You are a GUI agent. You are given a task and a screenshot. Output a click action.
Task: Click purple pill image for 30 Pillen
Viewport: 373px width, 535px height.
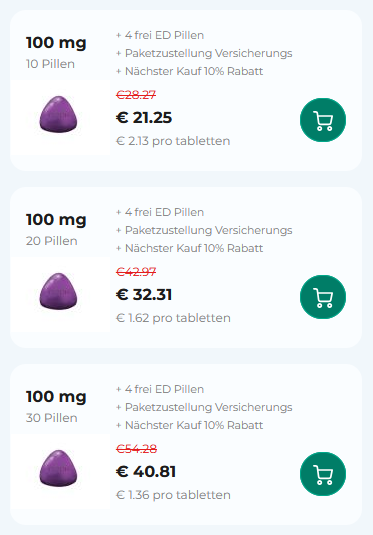[x=58, y=468]
